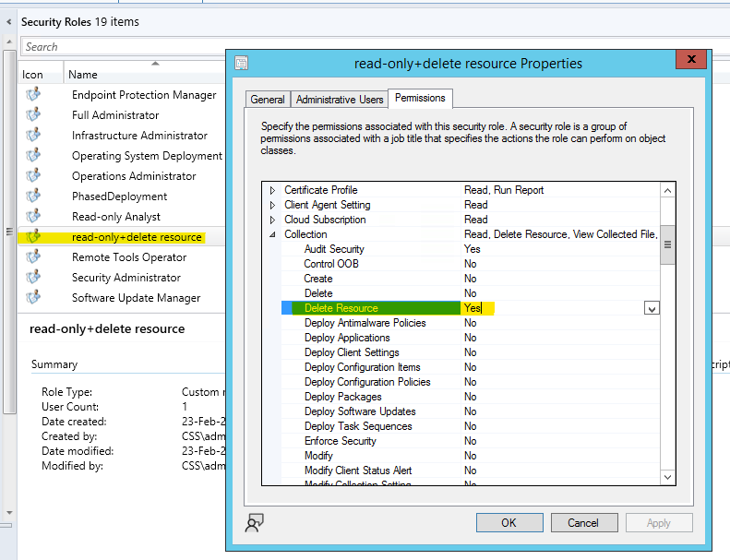
Task: Click the Security Administrator role icon
Action: click(x=33, y=278)
